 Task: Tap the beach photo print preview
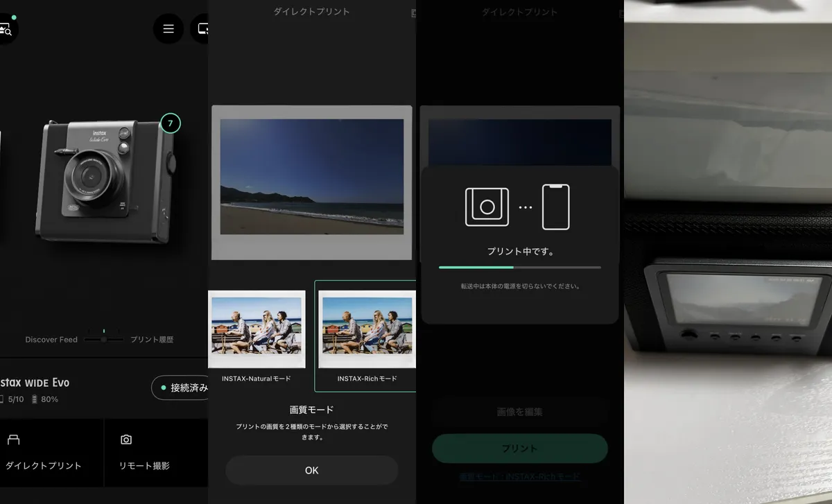[312, 182]
